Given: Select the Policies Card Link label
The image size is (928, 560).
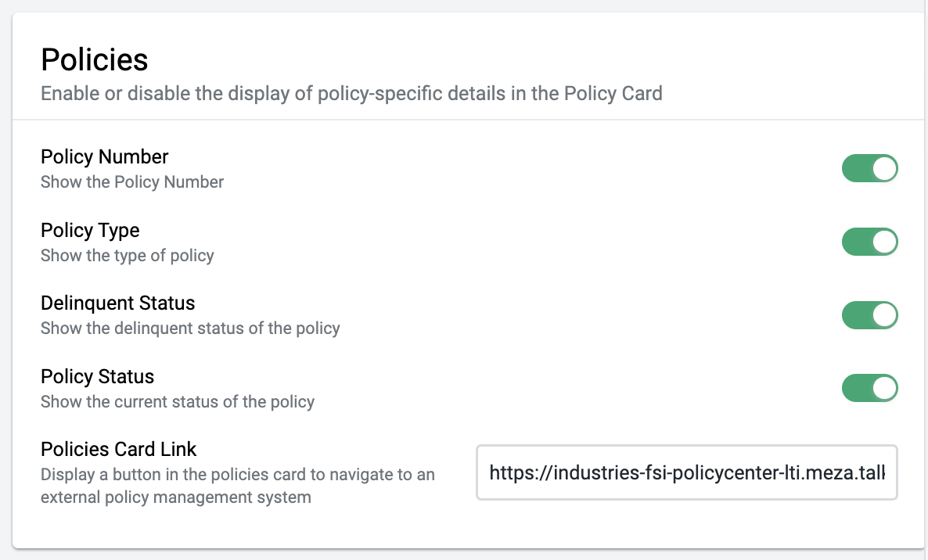Looking at the screenshot, I should click(118, 450).
